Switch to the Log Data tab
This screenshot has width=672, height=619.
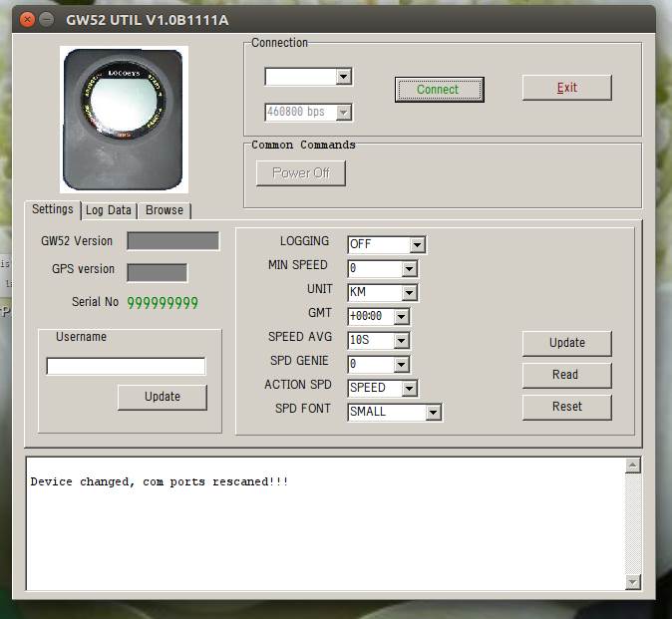click(x=108, y=210)
